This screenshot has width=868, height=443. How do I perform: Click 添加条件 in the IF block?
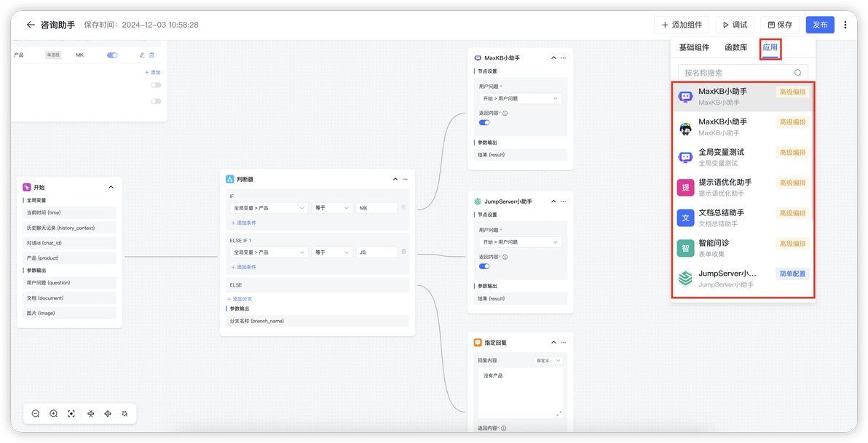(243, 223)
